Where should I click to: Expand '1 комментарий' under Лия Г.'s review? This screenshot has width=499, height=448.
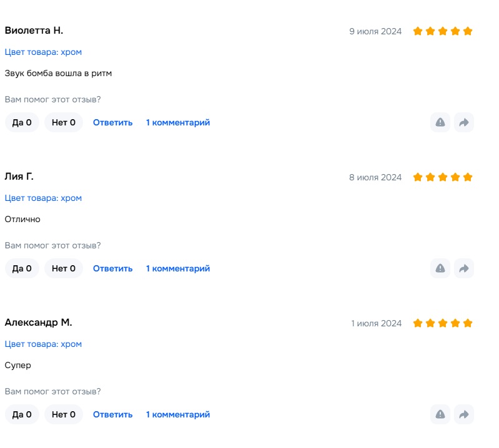(x=178, y=268)
